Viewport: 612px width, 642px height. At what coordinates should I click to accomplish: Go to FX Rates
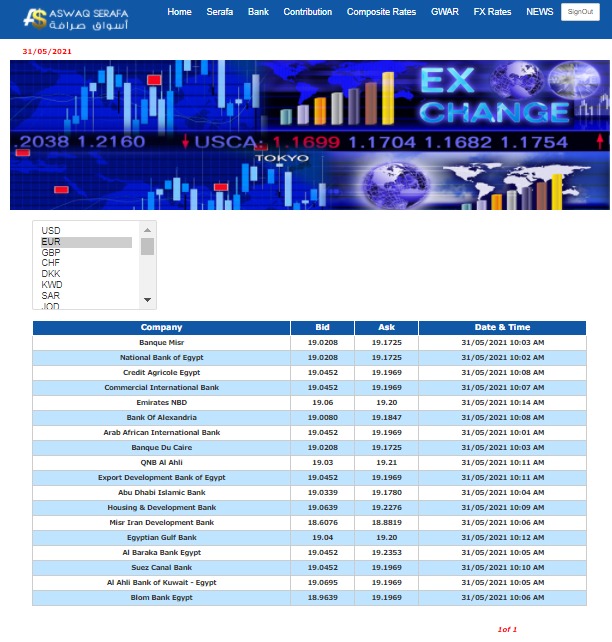pyautogui.click(x=492, y=12)
